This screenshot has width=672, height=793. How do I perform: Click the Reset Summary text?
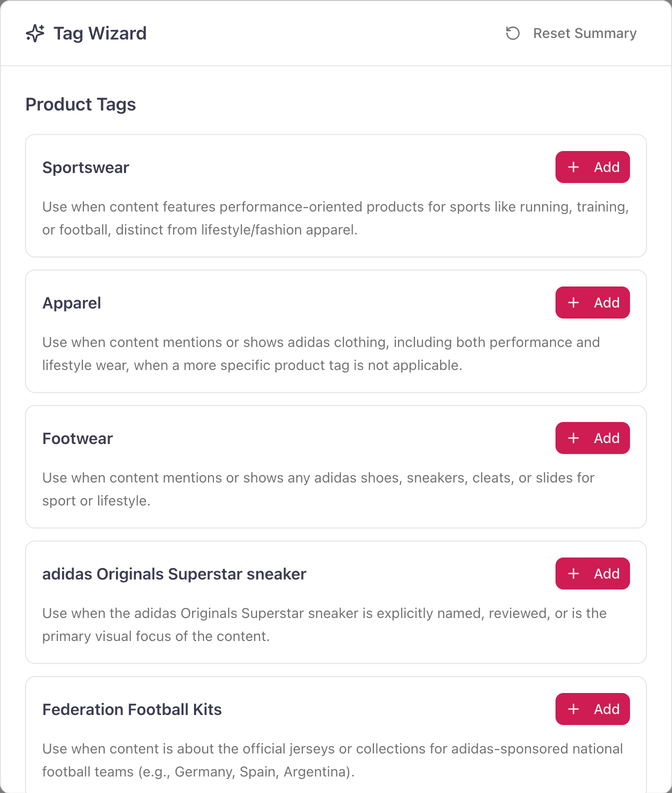[584, 33]
